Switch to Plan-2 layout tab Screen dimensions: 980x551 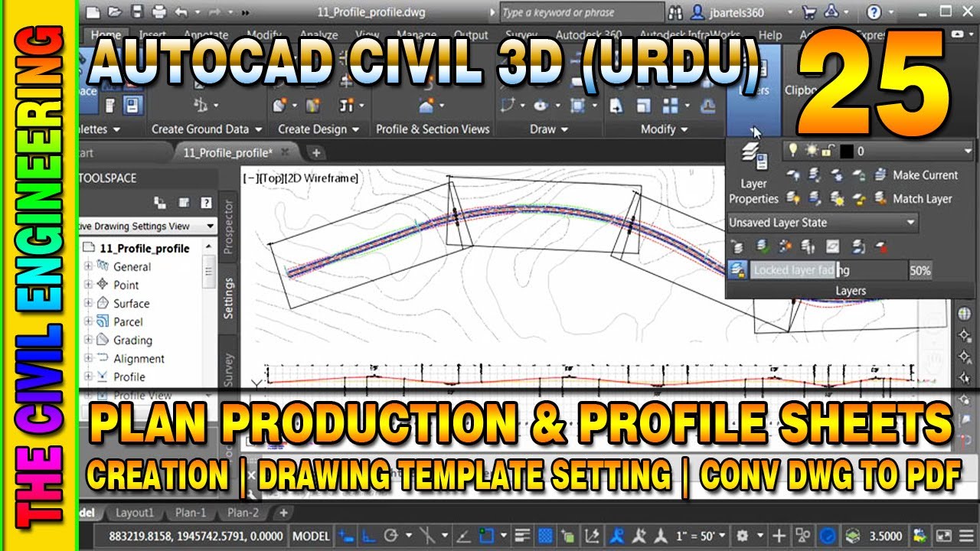click(243, 513)
